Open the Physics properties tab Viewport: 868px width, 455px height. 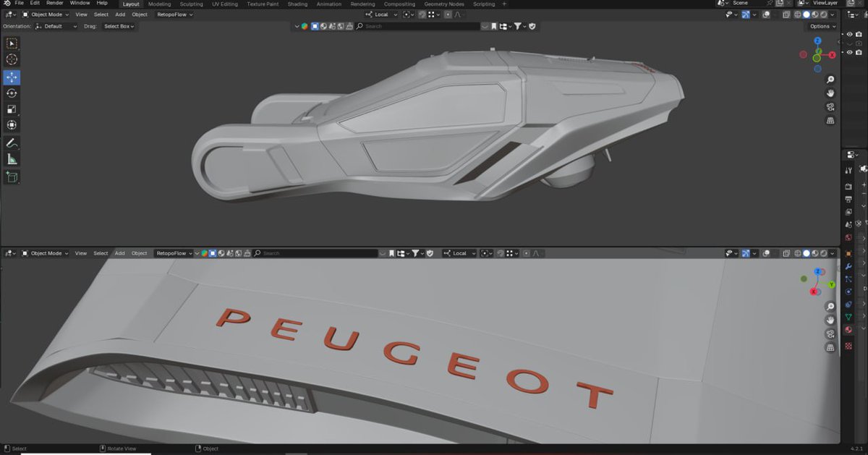point(848,292)
